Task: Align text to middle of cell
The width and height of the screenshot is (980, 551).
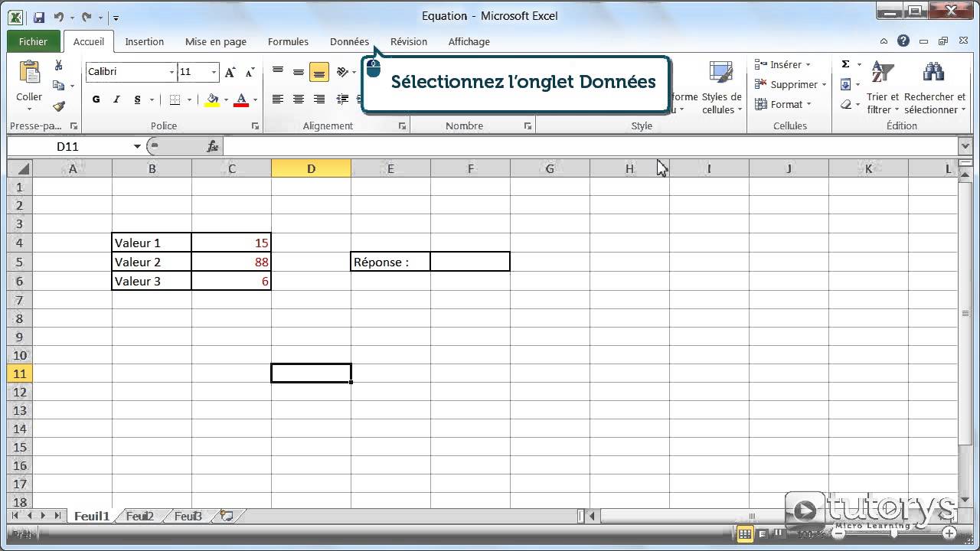Action: tap(299, 72)
